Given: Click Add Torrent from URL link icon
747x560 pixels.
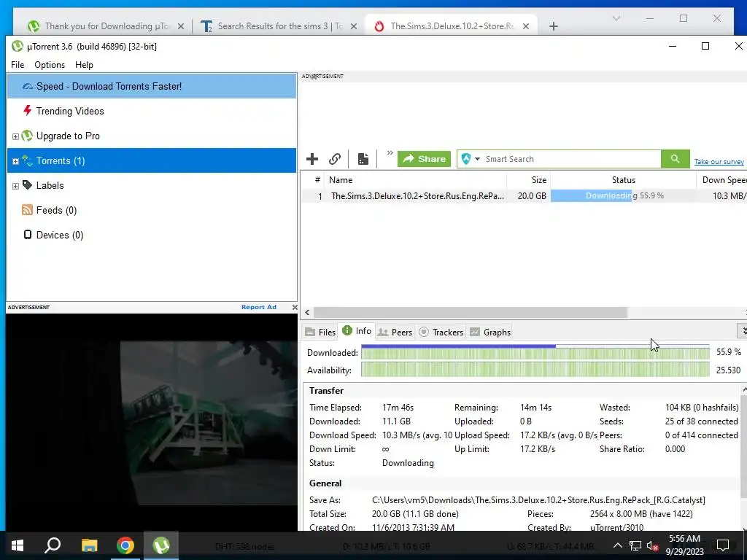Looking at the screenshot, I should click(x=335, y=159).
